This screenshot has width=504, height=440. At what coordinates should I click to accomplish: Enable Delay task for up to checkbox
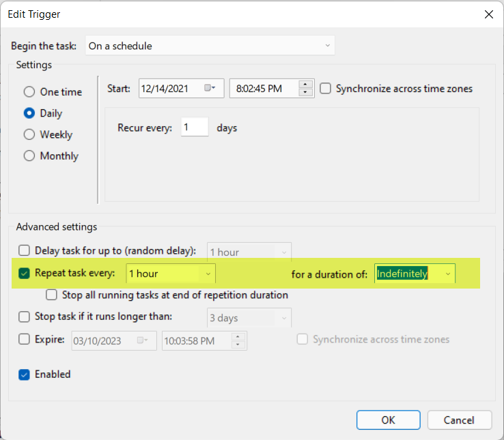tap(25, 250)
